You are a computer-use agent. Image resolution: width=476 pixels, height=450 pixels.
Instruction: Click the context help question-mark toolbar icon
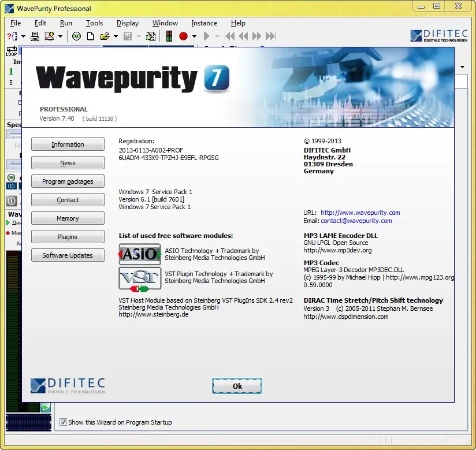coord(12,36)
